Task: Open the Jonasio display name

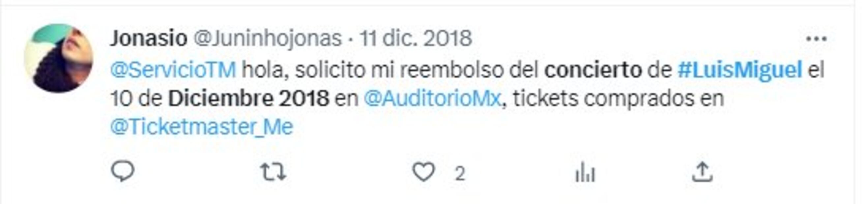Action: [x=149, y=38]
